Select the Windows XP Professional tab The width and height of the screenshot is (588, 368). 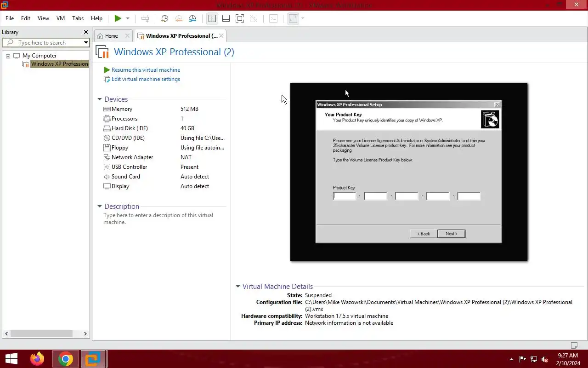181,36
